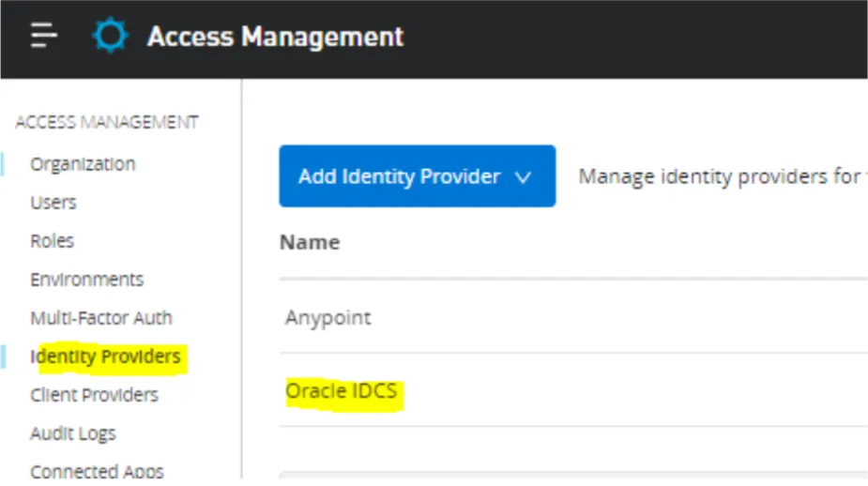Open Multi-Factor Auth settings
The width and height of the screenshot is (868, 486).
click(x=101, y=318)
